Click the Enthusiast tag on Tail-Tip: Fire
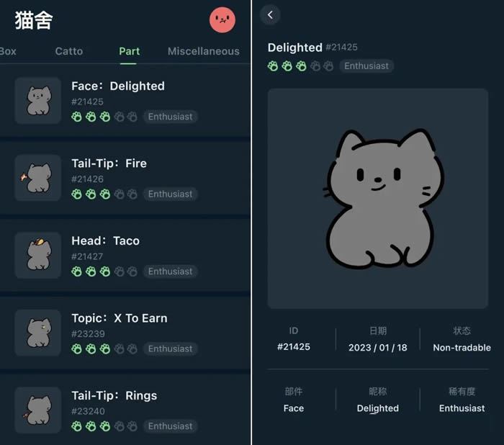504x445 pixels. tap(170, 194)
